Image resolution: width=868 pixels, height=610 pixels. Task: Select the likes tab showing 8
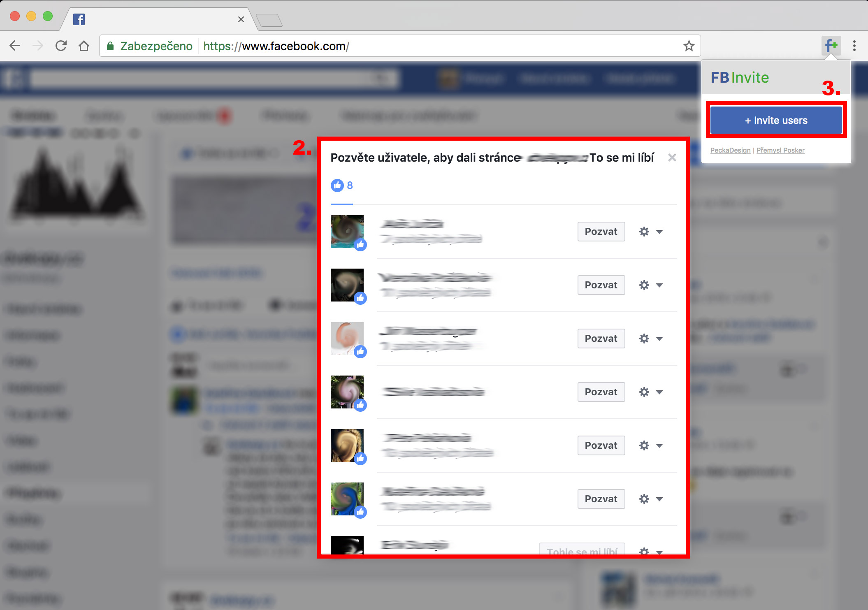342,186
